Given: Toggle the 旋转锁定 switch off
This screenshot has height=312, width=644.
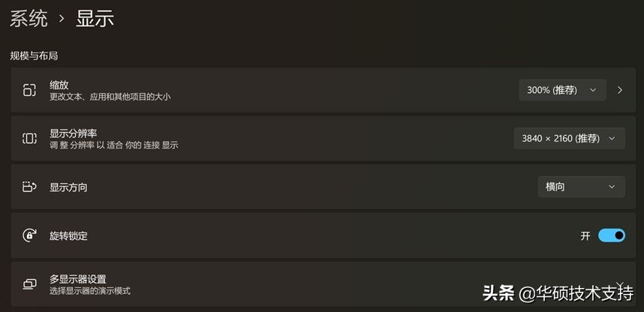Looking at the screenshot, I should 612,235.
